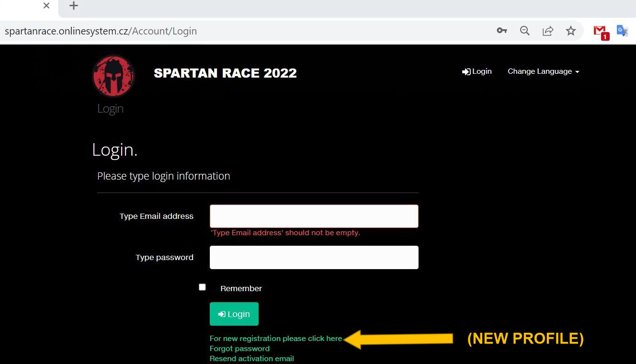636x364 pixels.
Task: Click the saved passwords key icon
Action: pyautogui.click(x=501, y=31)
